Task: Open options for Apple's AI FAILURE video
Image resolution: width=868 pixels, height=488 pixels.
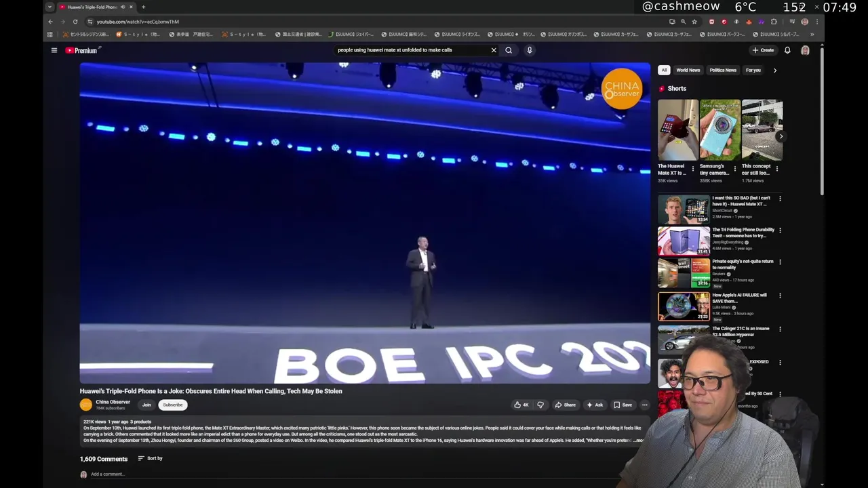Action: click(x=780, y=296)
